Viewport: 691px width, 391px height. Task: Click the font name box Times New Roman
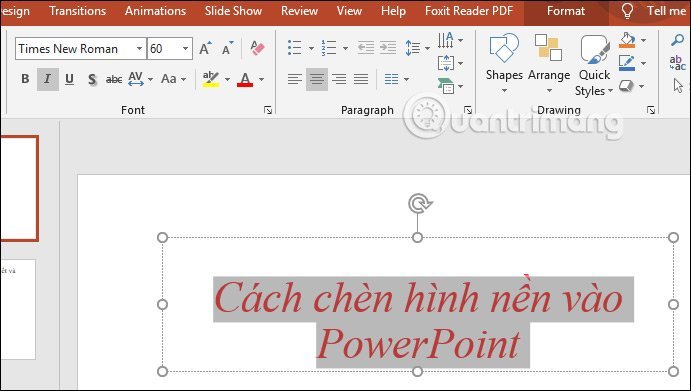tap(75, 48)
